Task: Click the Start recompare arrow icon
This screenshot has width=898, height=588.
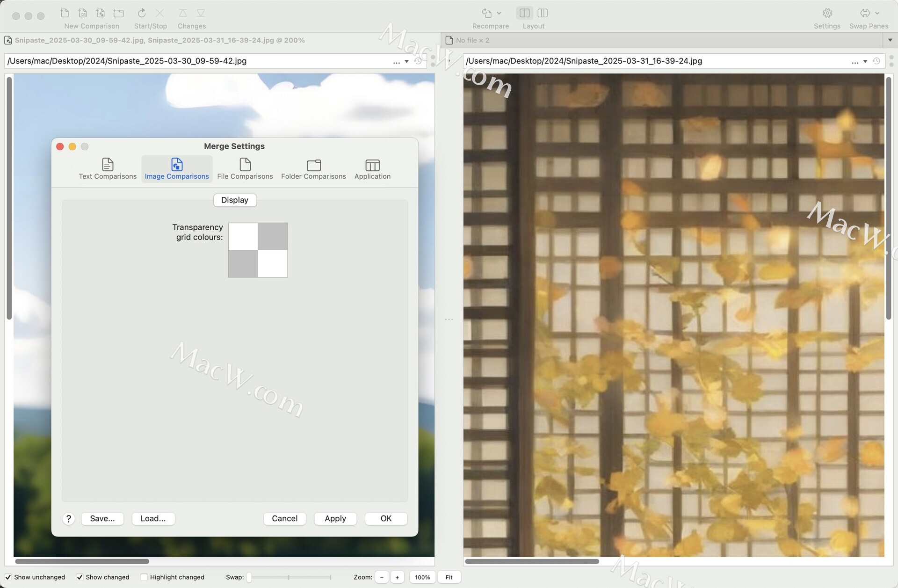Action: click(x=142, y=13)
